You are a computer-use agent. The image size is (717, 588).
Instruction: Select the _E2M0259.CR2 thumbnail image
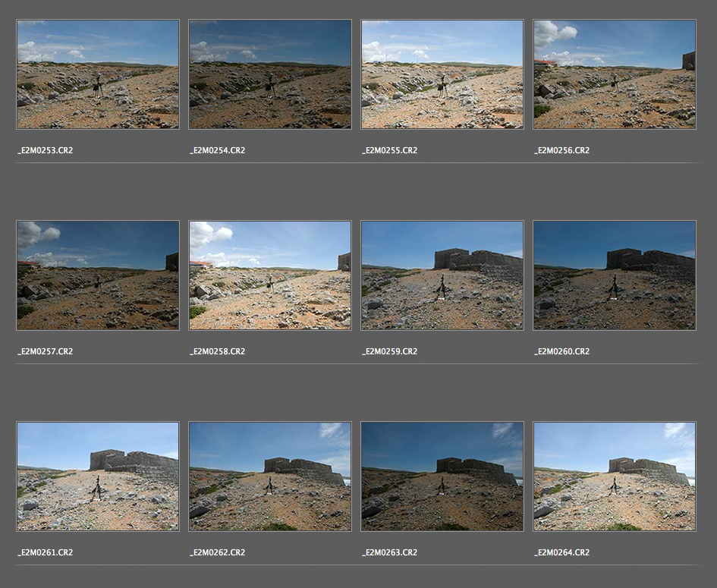click(x=442, y=275)
